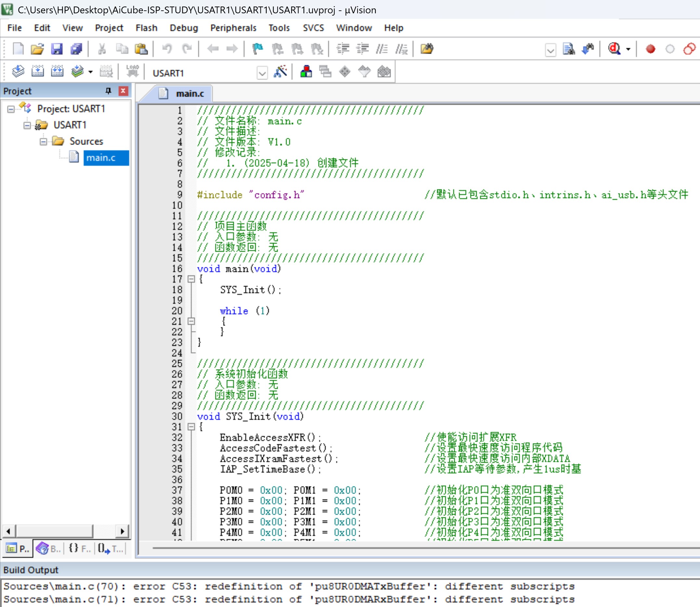Navigate forward arrow icon
The height and width of the screenshot is (607, 700).
pyautogui.click(x=232, y=49)
